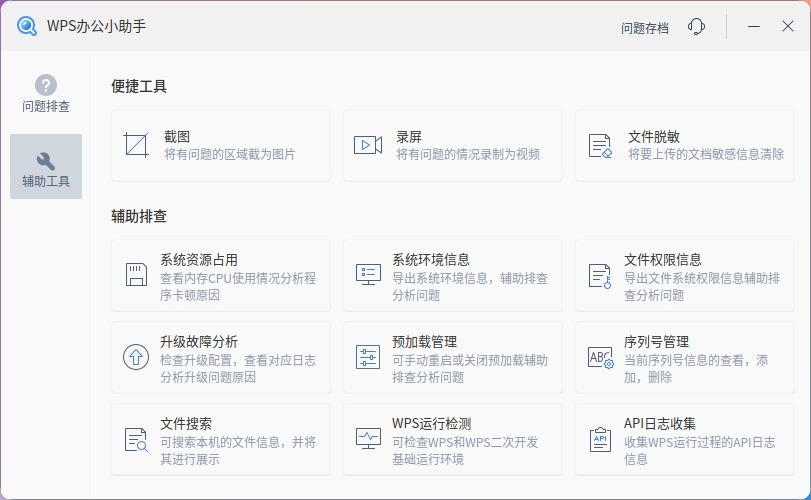This screenshot has height=500, width=811.
Task: Click the WPS运行检测 monitor pulse icon
Action: 368,438
